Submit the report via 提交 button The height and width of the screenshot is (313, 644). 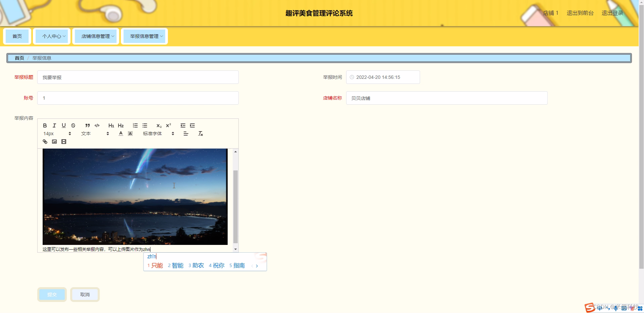(x=52, y=294)
